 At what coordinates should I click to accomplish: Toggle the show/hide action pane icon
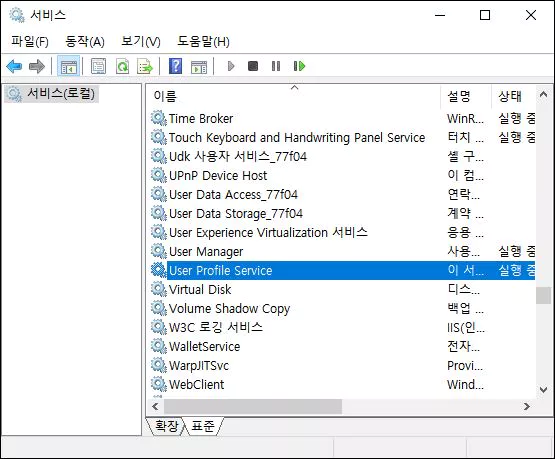pos(199,66)
